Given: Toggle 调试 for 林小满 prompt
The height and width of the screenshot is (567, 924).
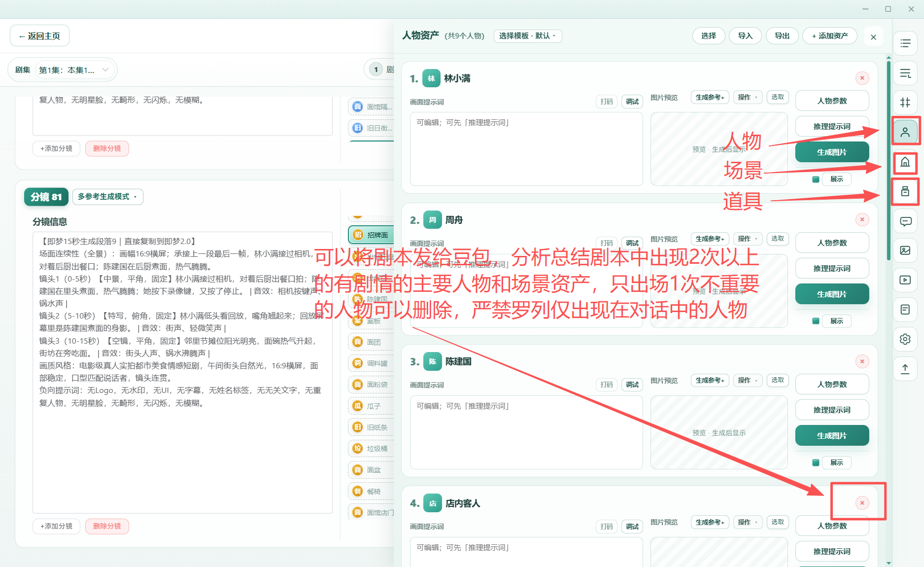Looking at the screenshot, I should (x=632, y=102).
